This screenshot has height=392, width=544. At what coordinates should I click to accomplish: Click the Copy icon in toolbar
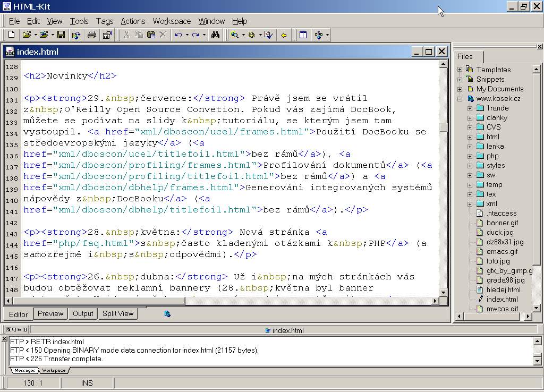coord(139,35)
